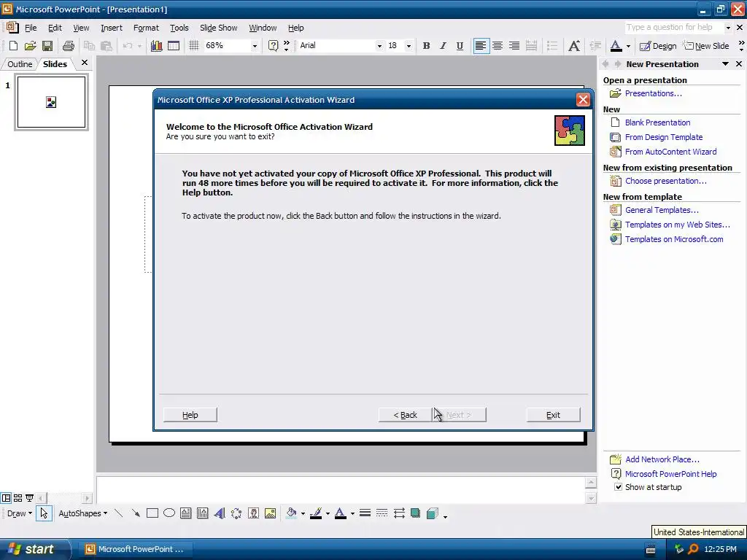This screenshot has width=747, height=560.
Task: Select the Text Box tool
Action: click(186, 513)
